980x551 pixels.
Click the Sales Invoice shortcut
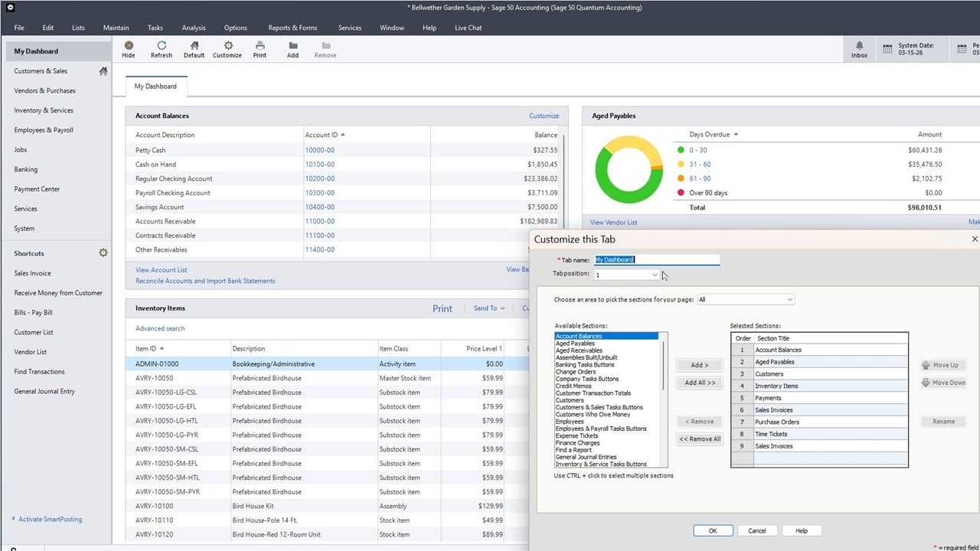point(33,273)
